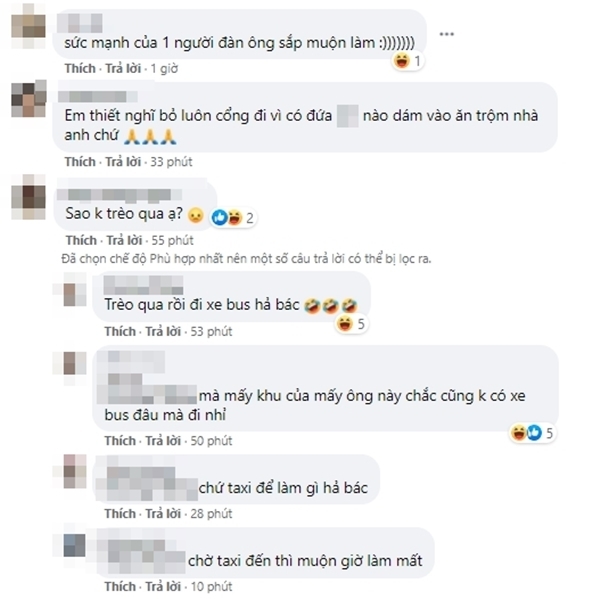Click Trả lời under the 'sức mạnh' comment

[123, 69]
